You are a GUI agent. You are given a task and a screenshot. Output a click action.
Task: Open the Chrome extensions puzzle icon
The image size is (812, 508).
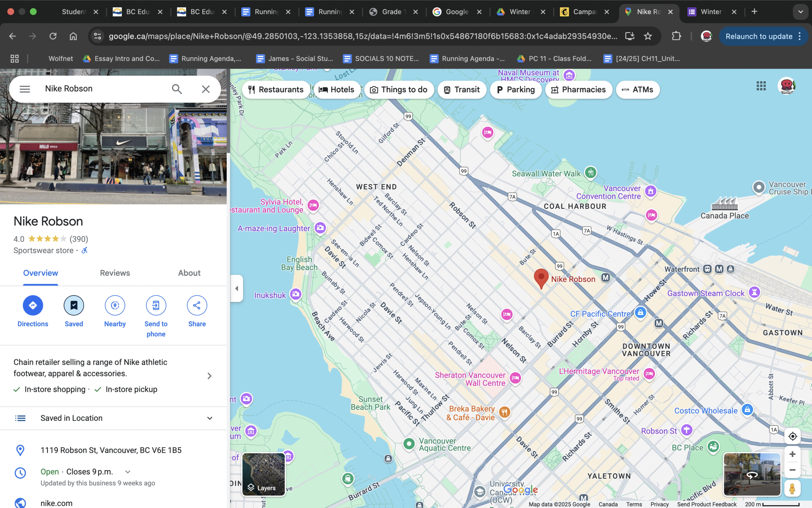pos(676,36)
